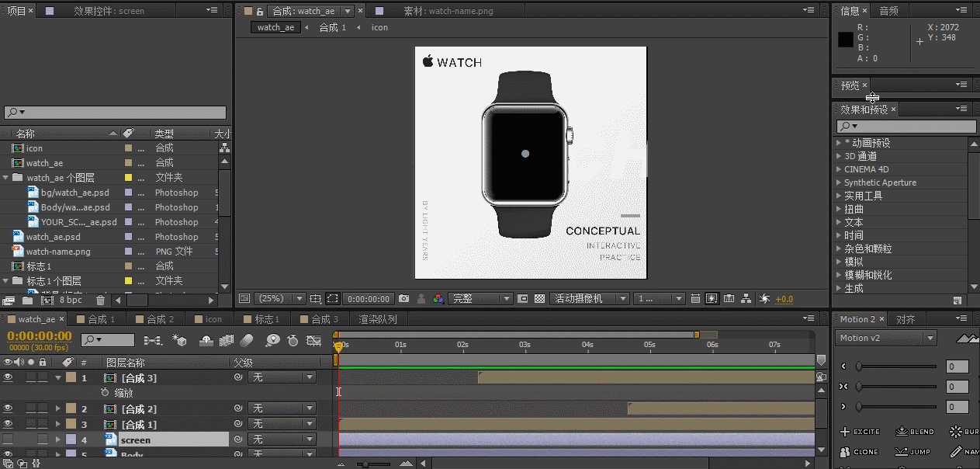Viewport: 980px width, 469px height.
Task: Toggle hide shy layers icon in timeline
Action: 206,340
